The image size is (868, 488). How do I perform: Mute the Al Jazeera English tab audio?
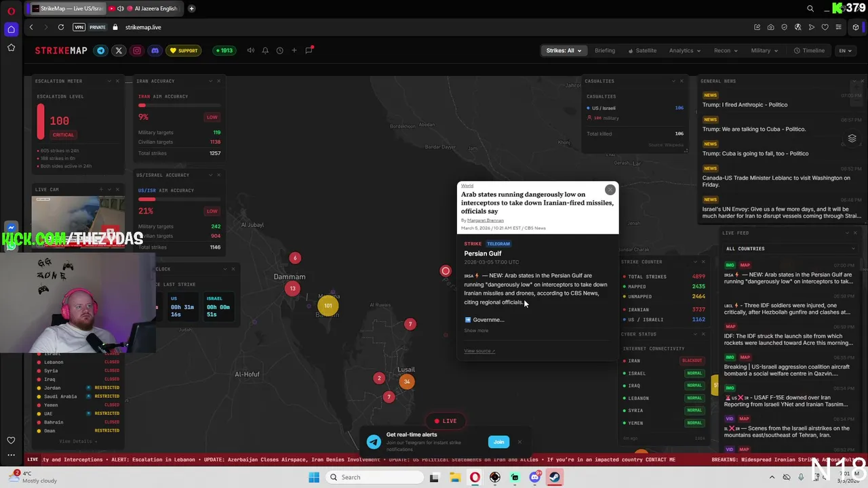click(121, 8)
